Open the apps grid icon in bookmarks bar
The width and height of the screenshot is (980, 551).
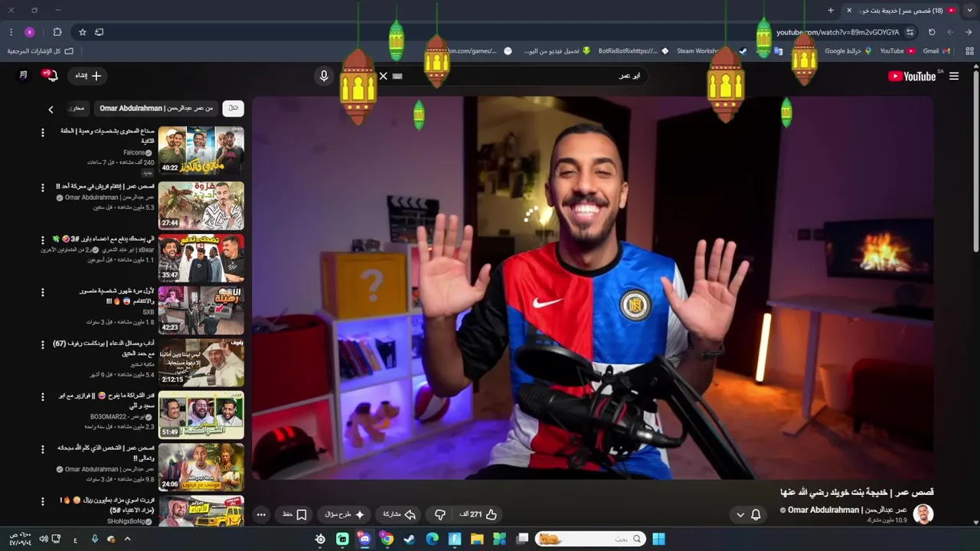pos(969,51)
